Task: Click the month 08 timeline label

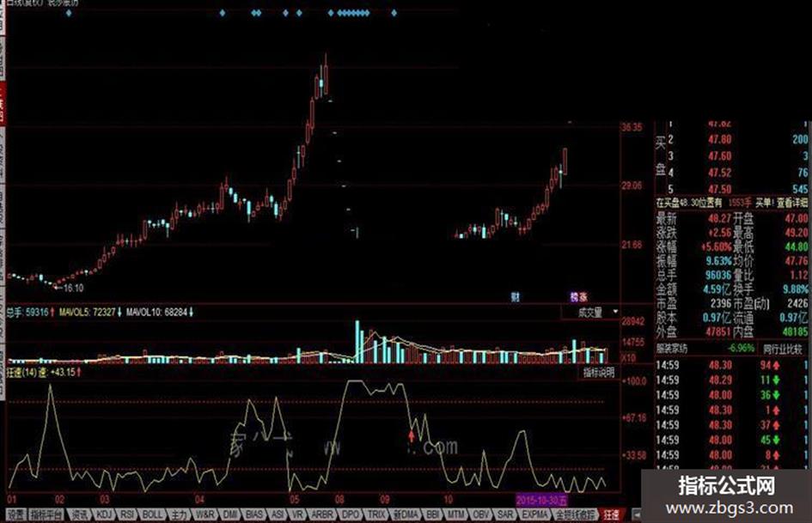Action: [x=339, y=500]
